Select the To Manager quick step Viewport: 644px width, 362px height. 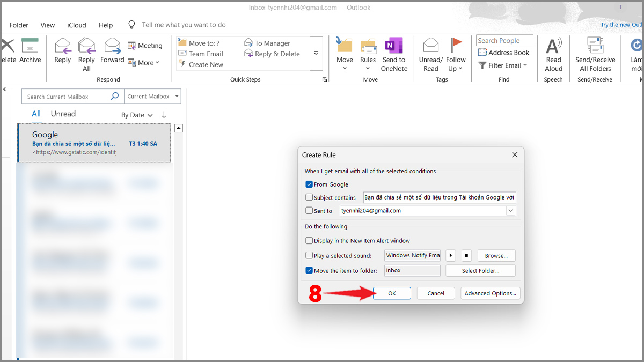(x=267, y=43)
